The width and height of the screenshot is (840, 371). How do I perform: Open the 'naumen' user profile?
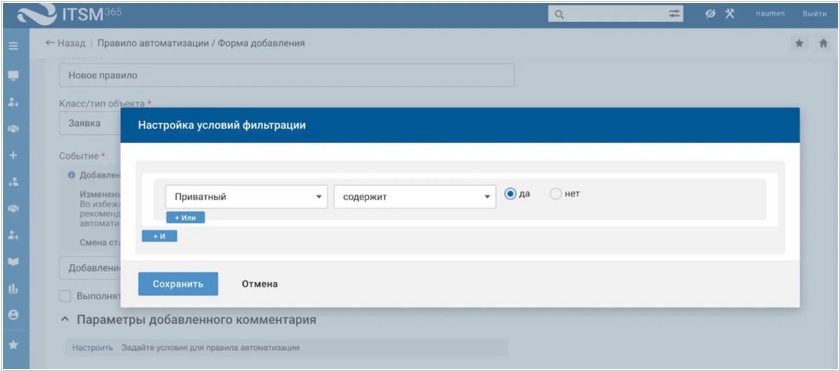pos(770,14)
